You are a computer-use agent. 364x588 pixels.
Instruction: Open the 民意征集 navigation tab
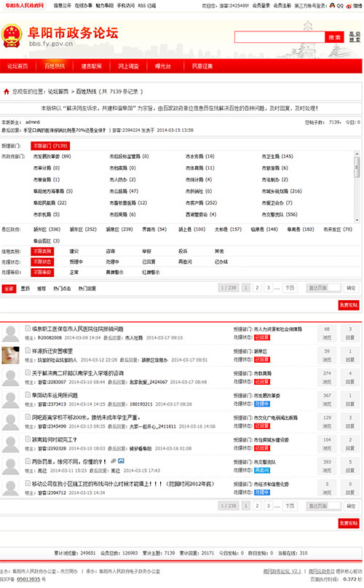[x=202, y=66]
